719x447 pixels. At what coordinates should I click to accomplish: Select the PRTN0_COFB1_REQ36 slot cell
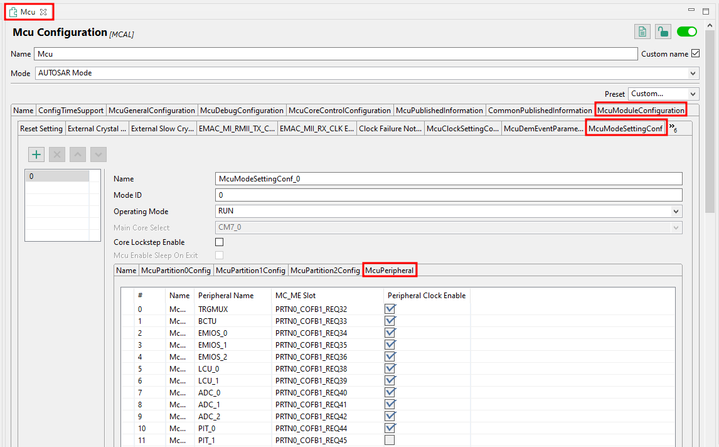(x=311, y=357)
